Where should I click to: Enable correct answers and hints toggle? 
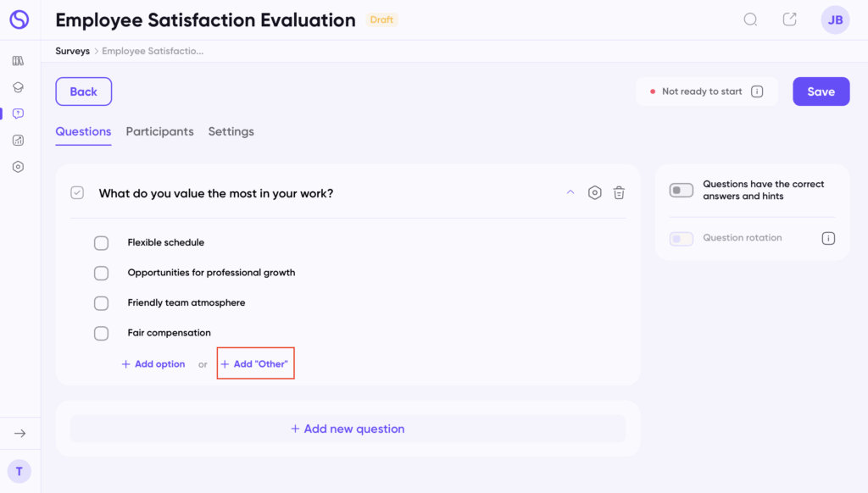(682, 191)
